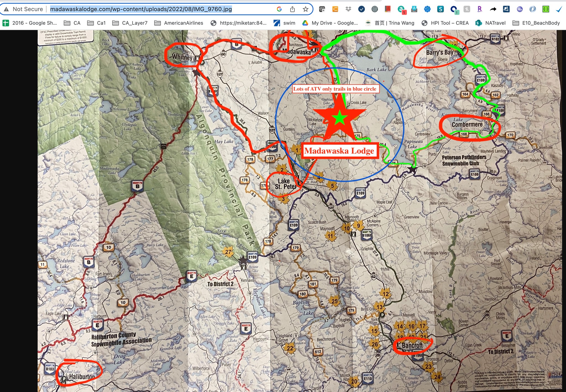Open the '首页 | Trina Wang' bookmark
Viewport: 566px width, 392px height.
pos(389,23)
